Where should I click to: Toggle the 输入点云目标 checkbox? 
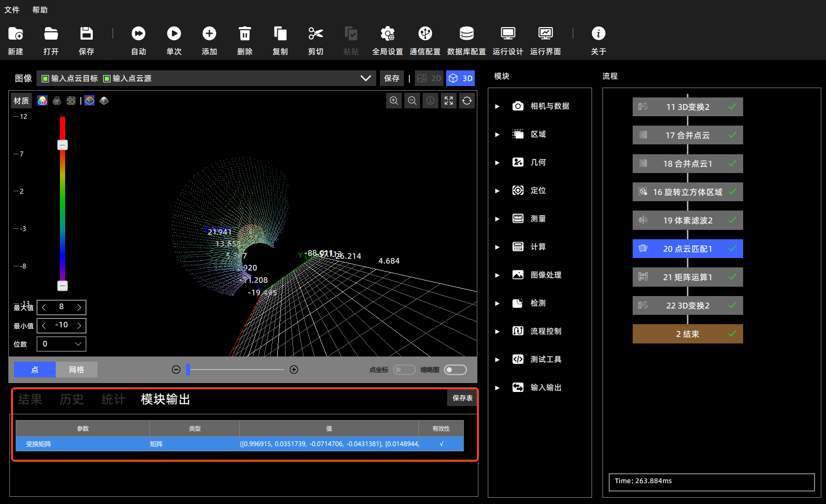click(x=45, y=79)
